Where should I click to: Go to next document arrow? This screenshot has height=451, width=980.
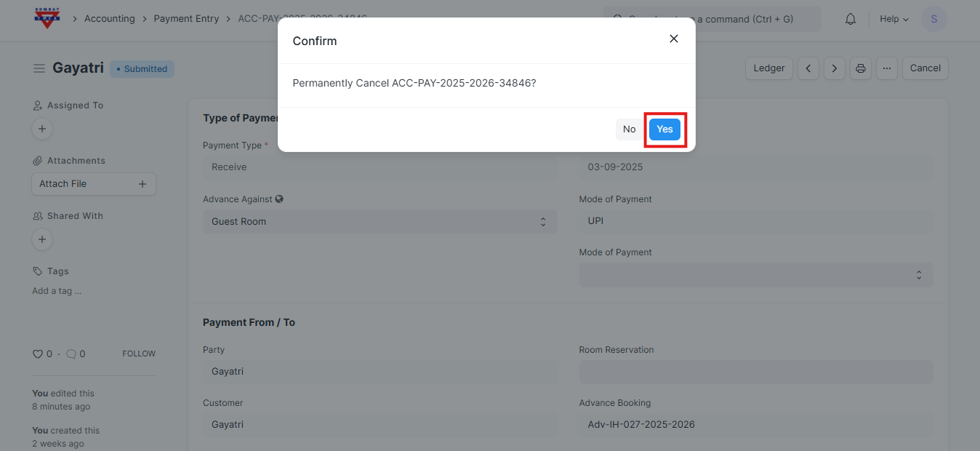click(x=834, y=68)
